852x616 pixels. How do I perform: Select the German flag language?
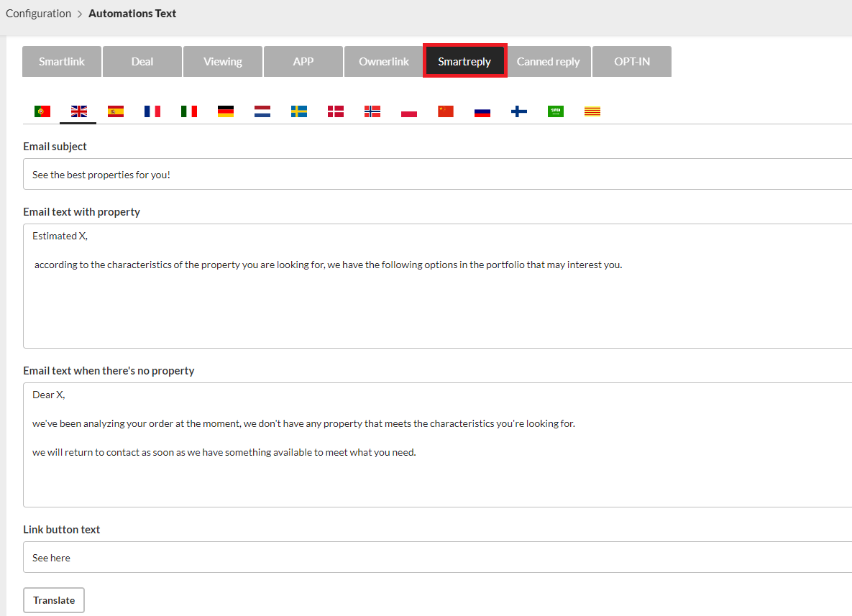click(x=226, y=111)
